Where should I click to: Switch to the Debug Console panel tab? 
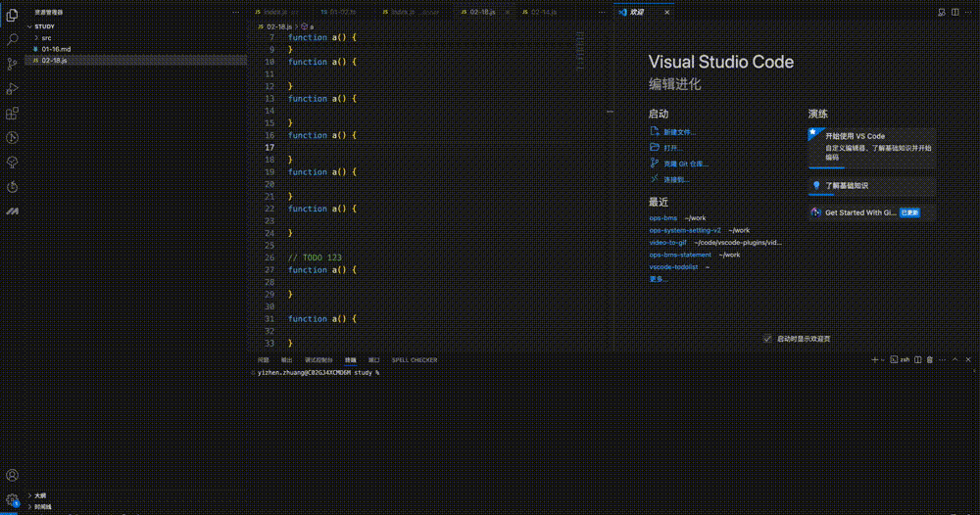click(x=318, y=360)
